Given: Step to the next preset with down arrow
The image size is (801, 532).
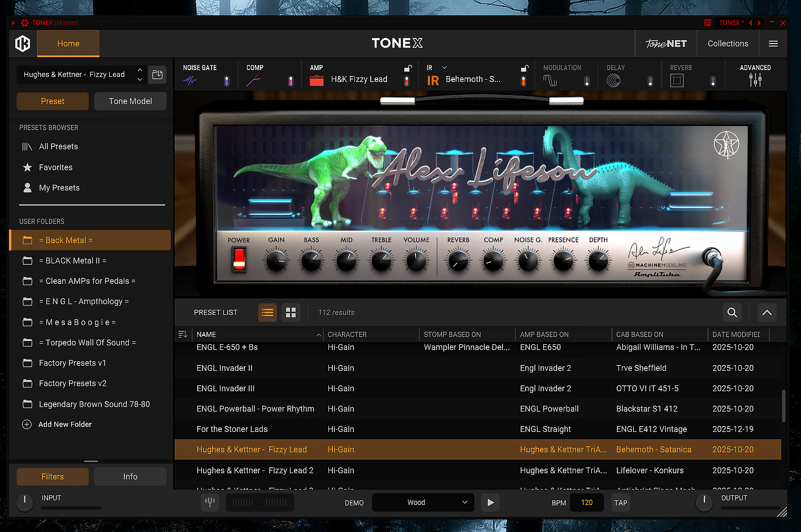Looking at the screenshot, I should point(140,79).
